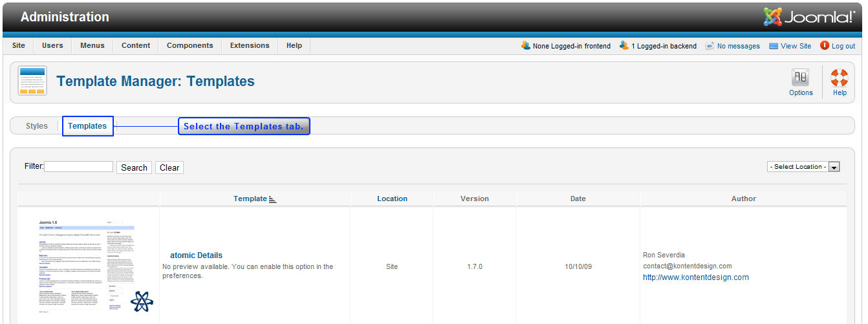Click the Site location cell
The width and height of the screenshot is (868, 324).
coord(392,266)
